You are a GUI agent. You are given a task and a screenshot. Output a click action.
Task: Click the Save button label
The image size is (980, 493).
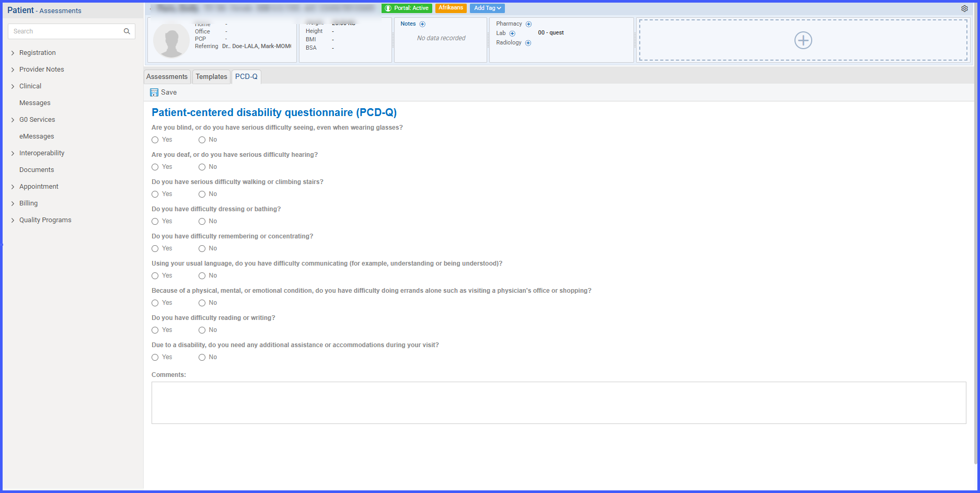pos(169,93)
